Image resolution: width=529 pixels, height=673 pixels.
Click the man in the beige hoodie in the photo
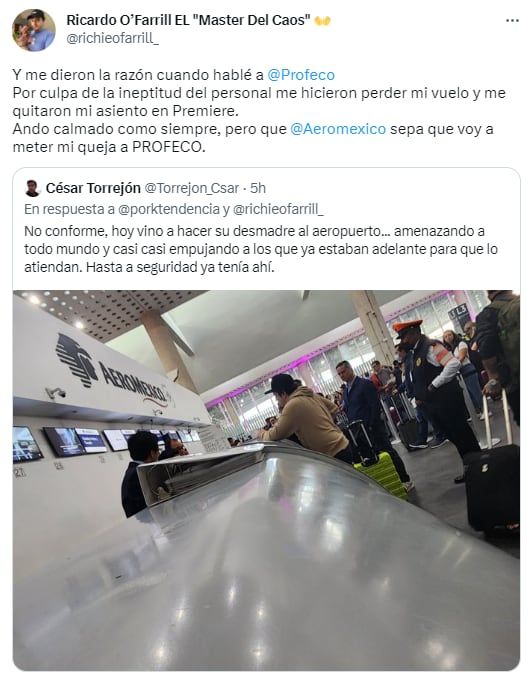pos(306,418)
